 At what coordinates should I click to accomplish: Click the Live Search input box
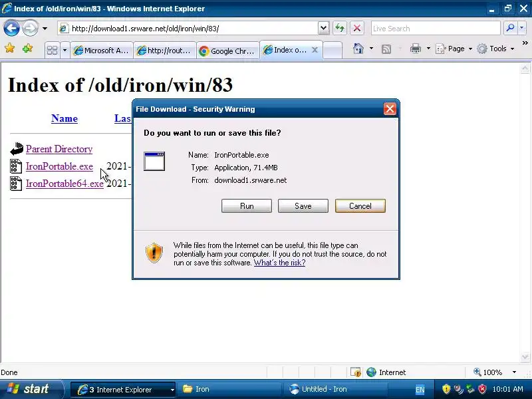pos(436,29)
